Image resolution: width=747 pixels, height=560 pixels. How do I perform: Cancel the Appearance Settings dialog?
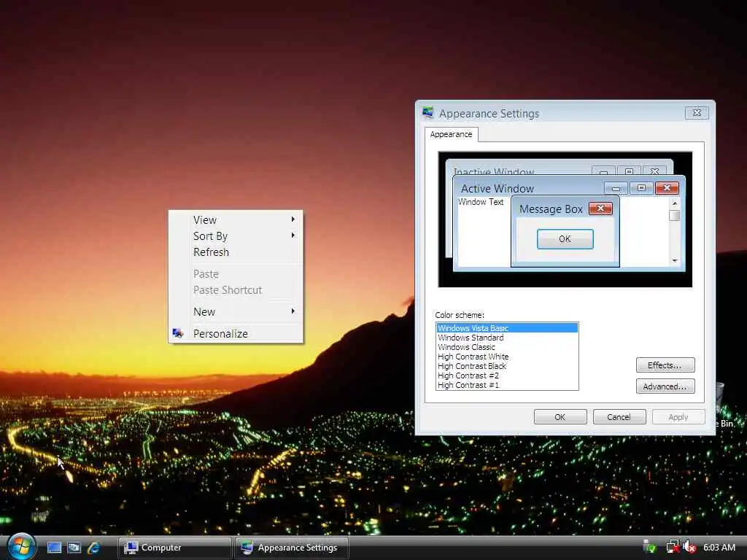[x=619, y=416]
